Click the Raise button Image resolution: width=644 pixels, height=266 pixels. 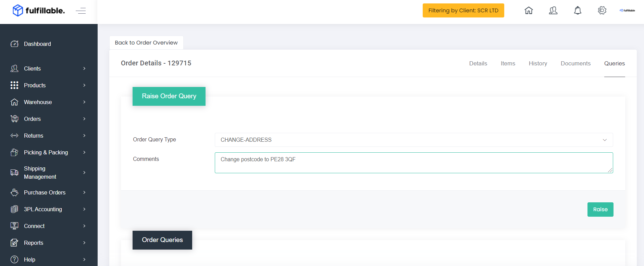(600, 210)
